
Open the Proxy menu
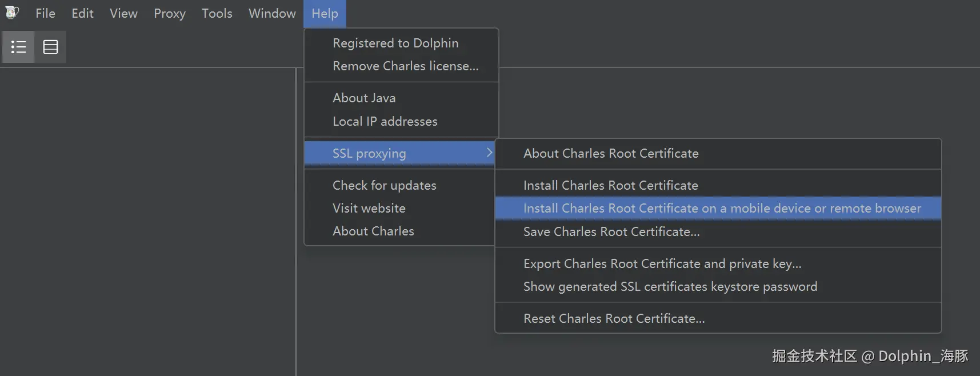click(x=170, y=13)
